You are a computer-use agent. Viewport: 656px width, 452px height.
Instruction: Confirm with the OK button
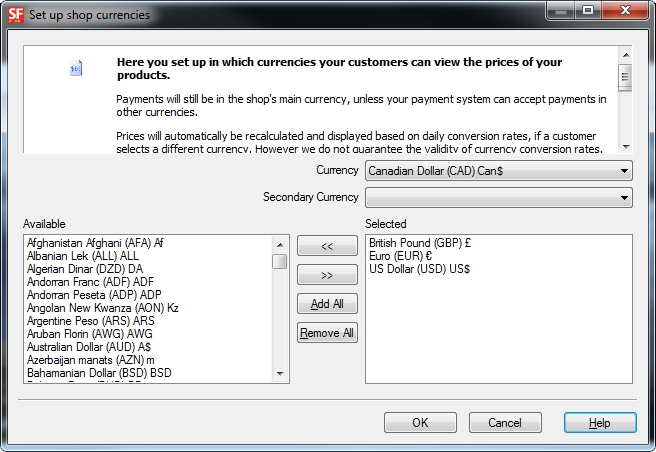click(420, 423)
